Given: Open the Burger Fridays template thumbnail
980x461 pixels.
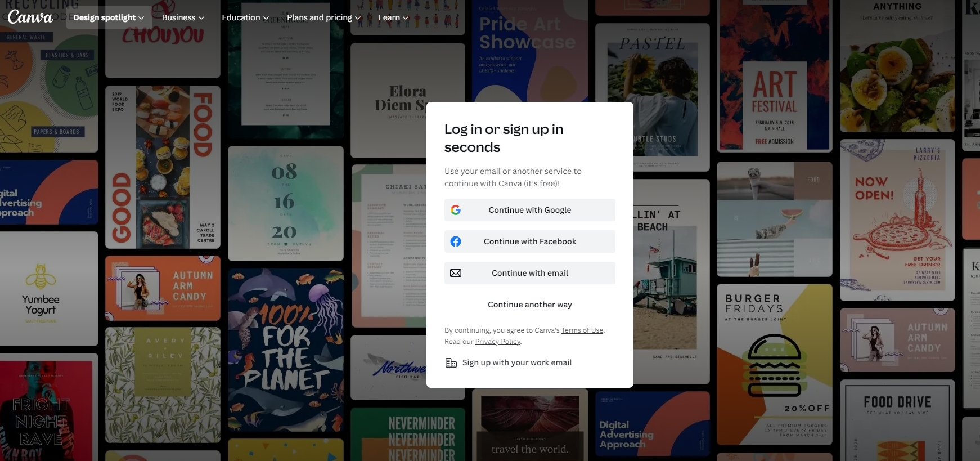Looking at the screenshot, I should 775,365.
